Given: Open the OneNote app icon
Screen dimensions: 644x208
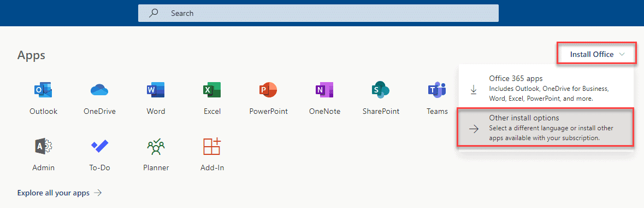Looking at the screenshot, I should click(324, 89).
